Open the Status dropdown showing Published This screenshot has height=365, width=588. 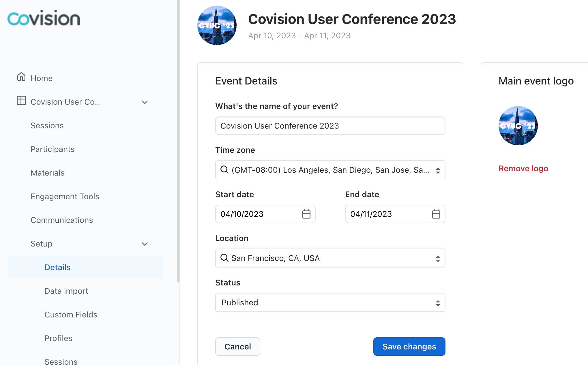coord(330,302)
